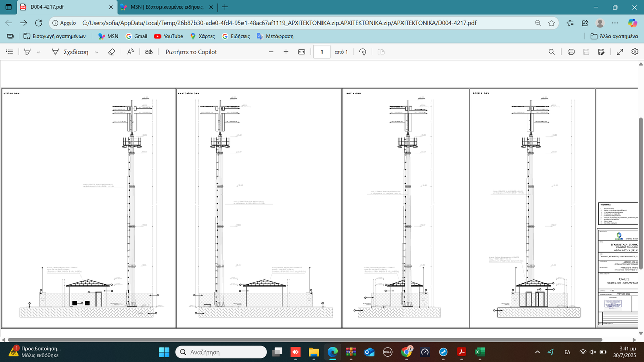Screen dimensions: 644x362
Task: Switch to the MSN tab
Action: (x=168, y=7)
